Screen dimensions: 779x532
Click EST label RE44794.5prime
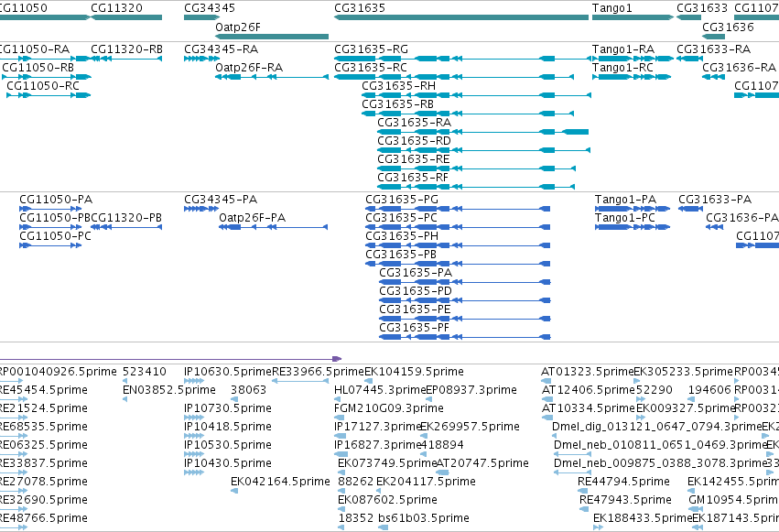pos(623,482)
